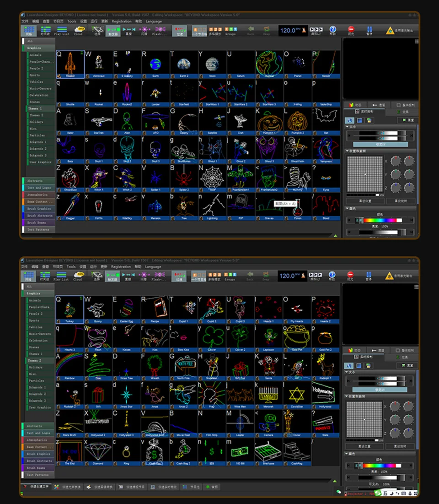Select the Rocket cue thumbnail on key Q

point(70,64)
